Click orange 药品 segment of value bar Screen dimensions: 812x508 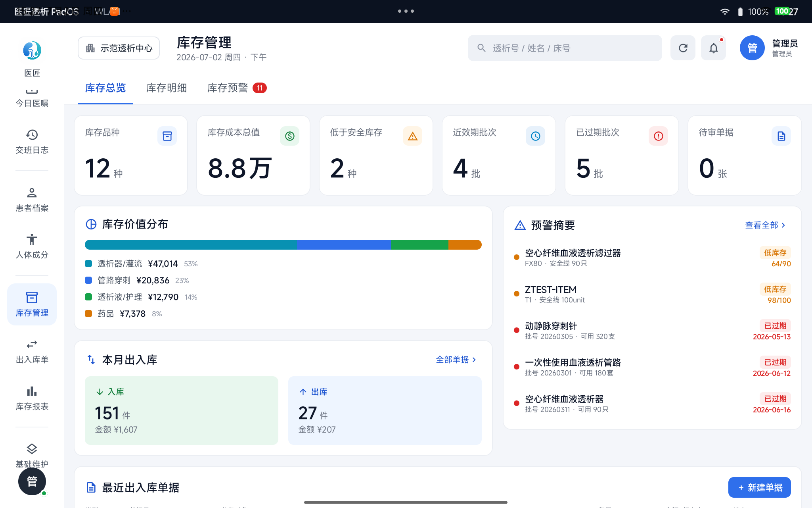pyautogui.click(x=465, y=244)
